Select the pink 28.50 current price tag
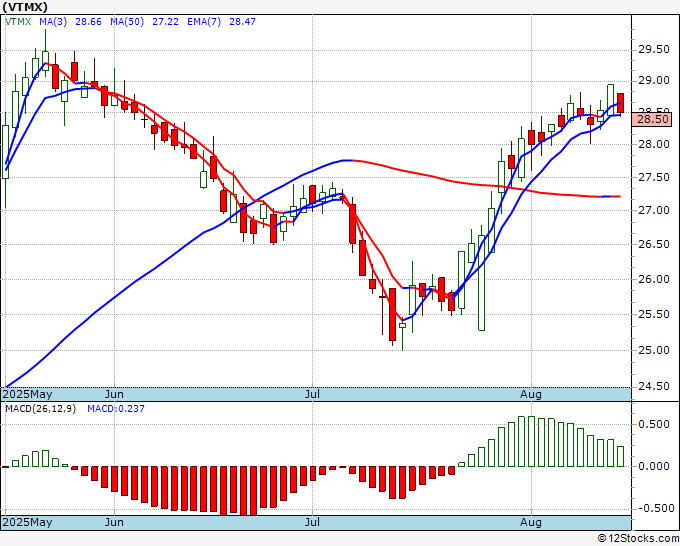Screen dimensions: 680x546 coord(652,119)
